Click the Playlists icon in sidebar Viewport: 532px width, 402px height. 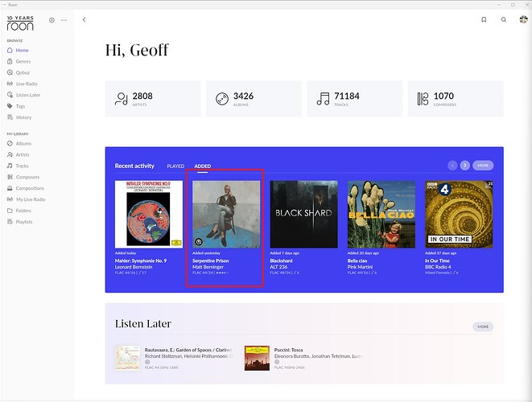pos(10,222)
